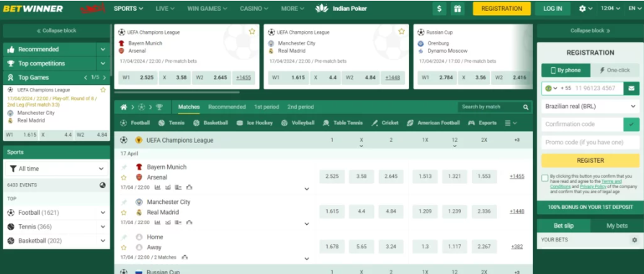Collapse the right sidebar block
Screen dimensions: 644x274
[590, 31]
